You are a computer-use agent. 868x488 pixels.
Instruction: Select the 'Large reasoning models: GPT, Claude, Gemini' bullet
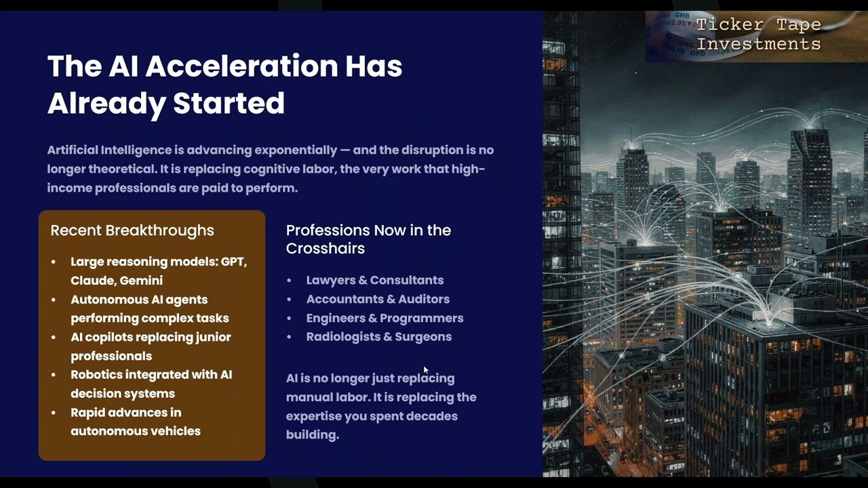[x=159, y=271]
